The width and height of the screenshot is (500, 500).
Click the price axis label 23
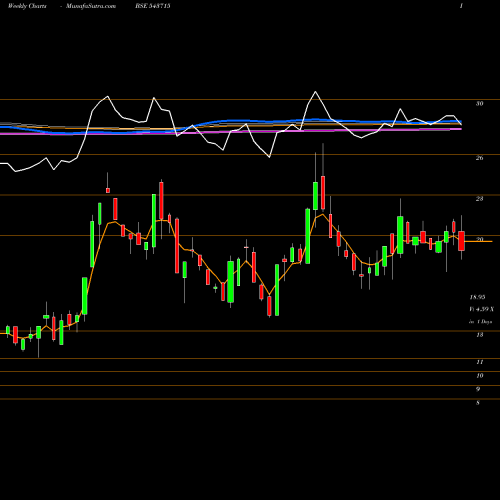click(479, 199)
